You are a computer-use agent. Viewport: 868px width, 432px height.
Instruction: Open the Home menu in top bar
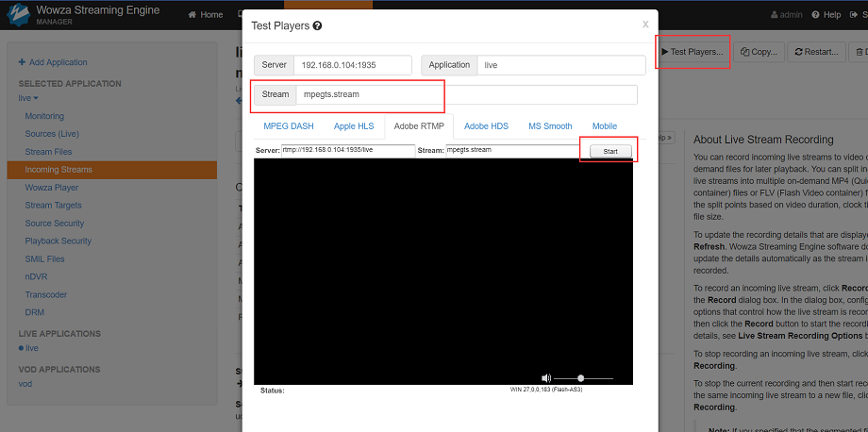(206, 15)
